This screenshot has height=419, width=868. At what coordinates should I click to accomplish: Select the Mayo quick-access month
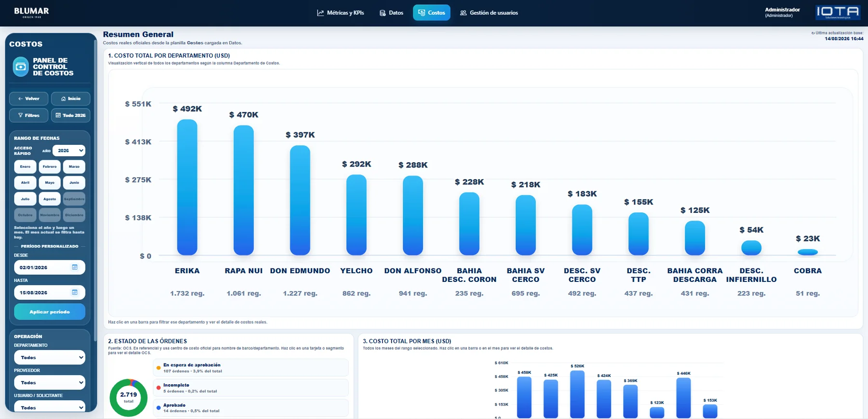tap(50, 182)
